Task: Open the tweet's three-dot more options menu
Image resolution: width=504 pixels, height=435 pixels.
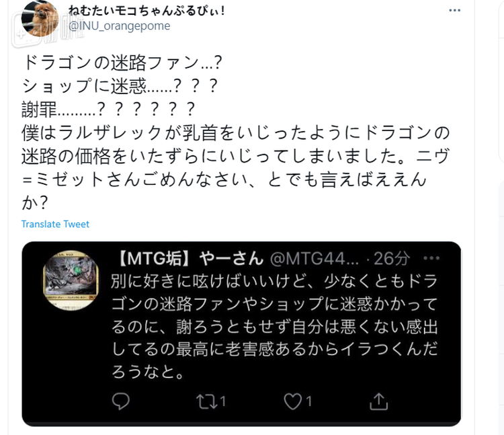Action: point(454,10)
